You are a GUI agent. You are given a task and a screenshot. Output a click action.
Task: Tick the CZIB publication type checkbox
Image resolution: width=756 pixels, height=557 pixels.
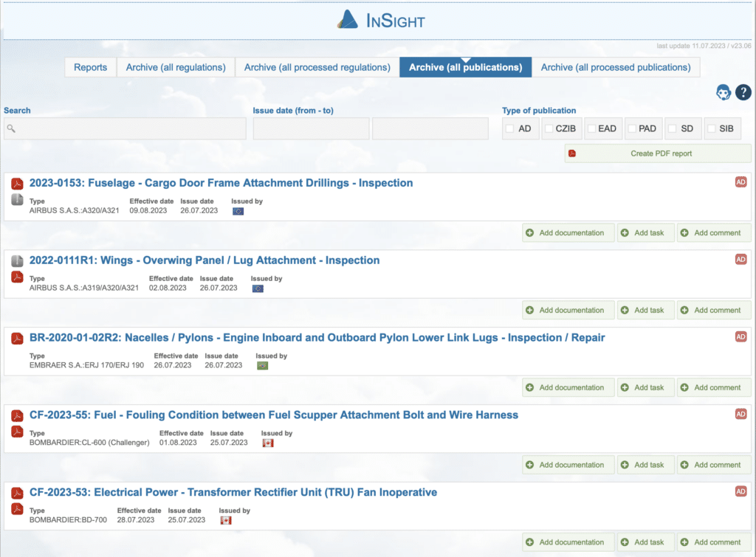tap(549, 128)
